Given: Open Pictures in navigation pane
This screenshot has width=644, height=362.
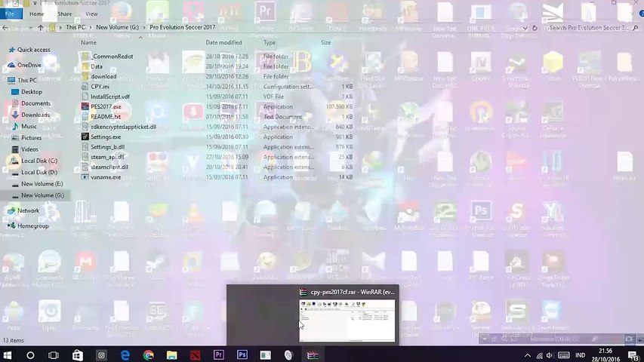Looking at the screenshot, I should coord(31,138).
